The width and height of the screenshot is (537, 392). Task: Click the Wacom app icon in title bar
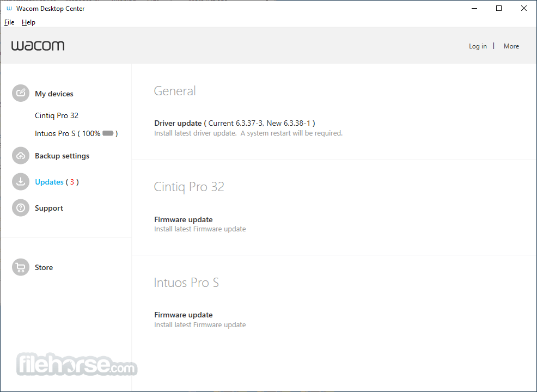coord(9,9)
